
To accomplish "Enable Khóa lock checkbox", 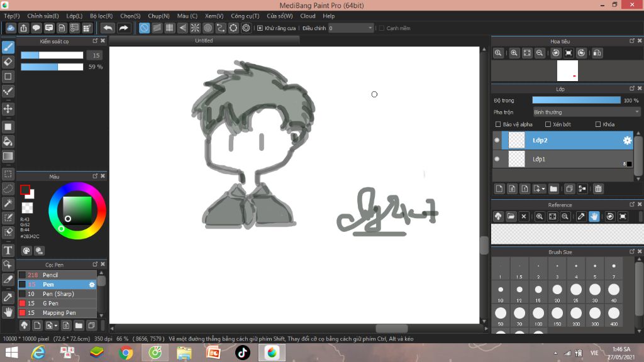I will [598, 124].
